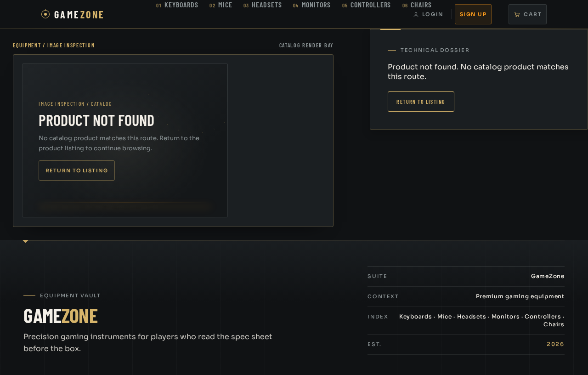Click the GAMEZONE header wordmark
Viewport: 588px width, 375px height.
[x=79, y=14]
